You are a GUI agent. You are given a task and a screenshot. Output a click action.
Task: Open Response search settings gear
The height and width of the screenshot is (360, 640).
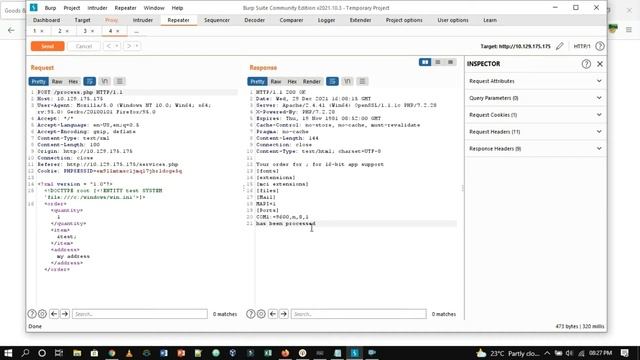pyautogui.click(x=261, y=314)
